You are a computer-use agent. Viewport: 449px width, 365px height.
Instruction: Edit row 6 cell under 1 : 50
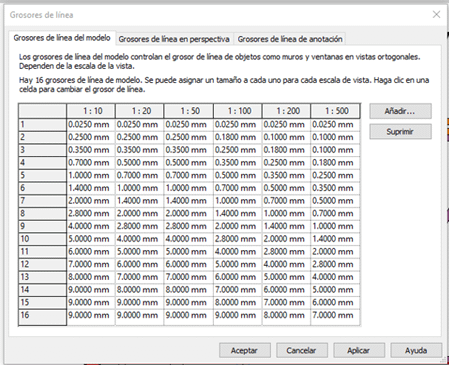click(189, 188)
